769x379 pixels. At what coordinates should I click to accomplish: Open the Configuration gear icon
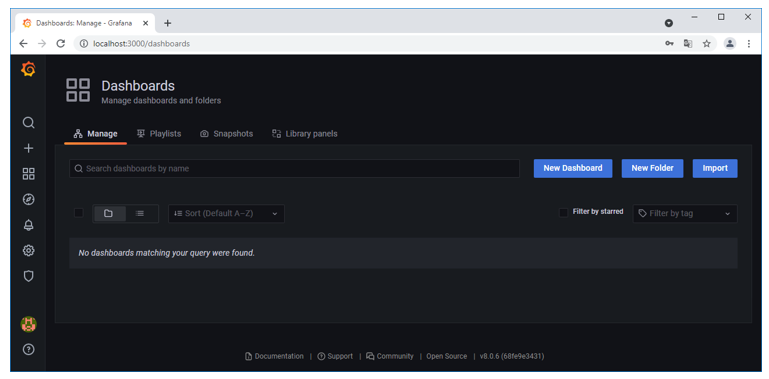coord(28,251)
